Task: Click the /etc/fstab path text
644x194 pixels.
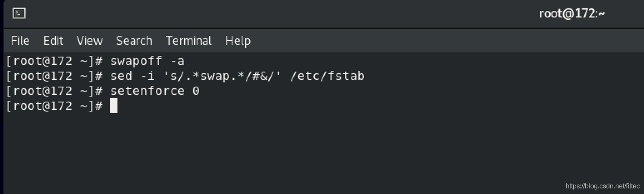Action: 327,76
